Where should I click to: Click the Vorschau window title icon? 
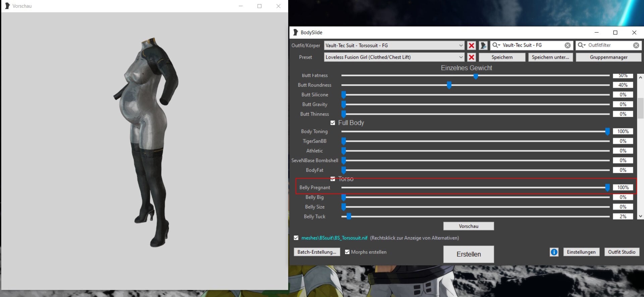click(x=7, y=6)
